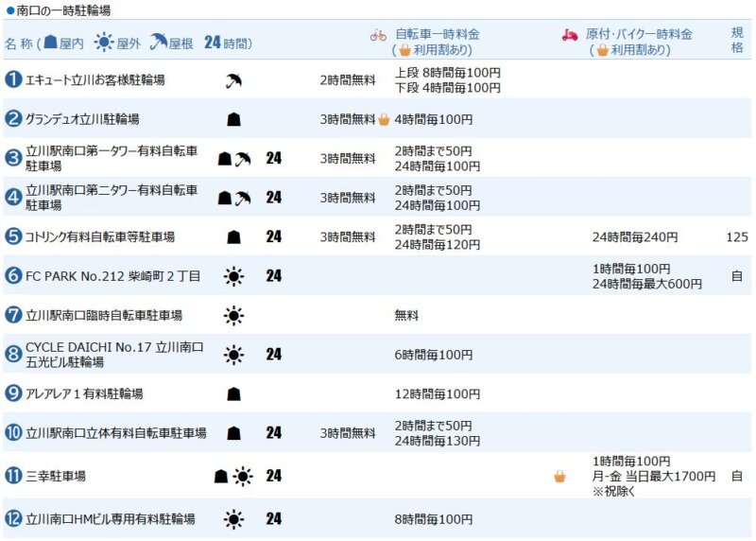This screenshot has height=541, width=756.
Task: Click the number 8 circle badge
Action: tap(13, 355)
